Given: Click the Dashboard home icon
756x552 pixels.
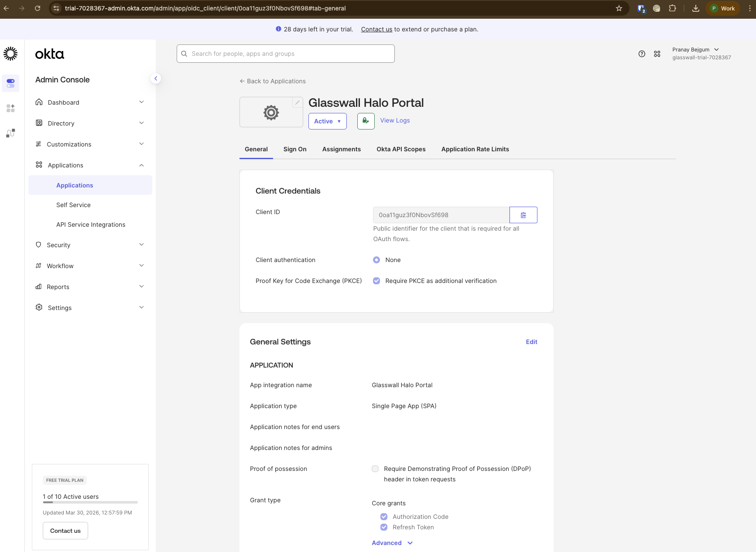Looking at the screenshot, I should pyautogui.click(x=39, y=102).
